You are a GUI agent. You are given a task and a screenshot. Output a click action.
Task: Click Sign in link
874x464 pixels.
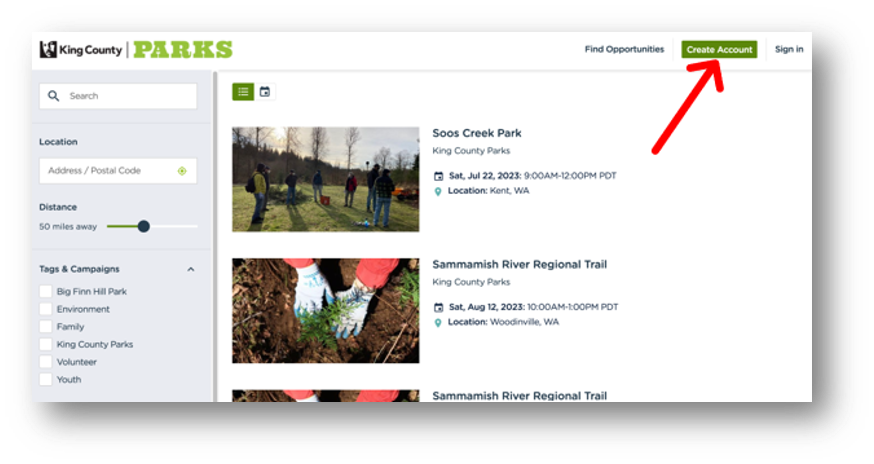[789, 49]
